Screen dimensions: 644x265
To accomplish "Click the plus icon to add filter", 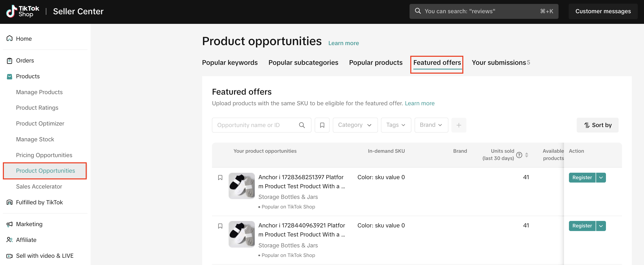I will [459, 125].
